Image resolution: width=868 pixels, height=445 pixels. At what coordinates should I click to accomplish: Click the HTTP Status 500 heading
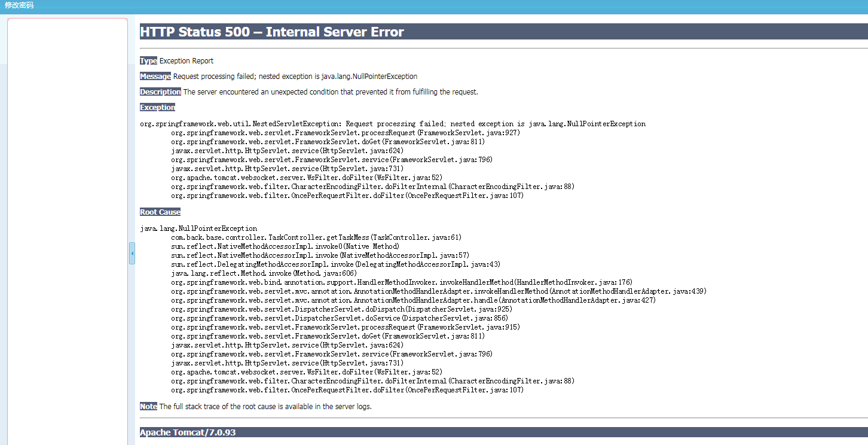coord(272,32)
